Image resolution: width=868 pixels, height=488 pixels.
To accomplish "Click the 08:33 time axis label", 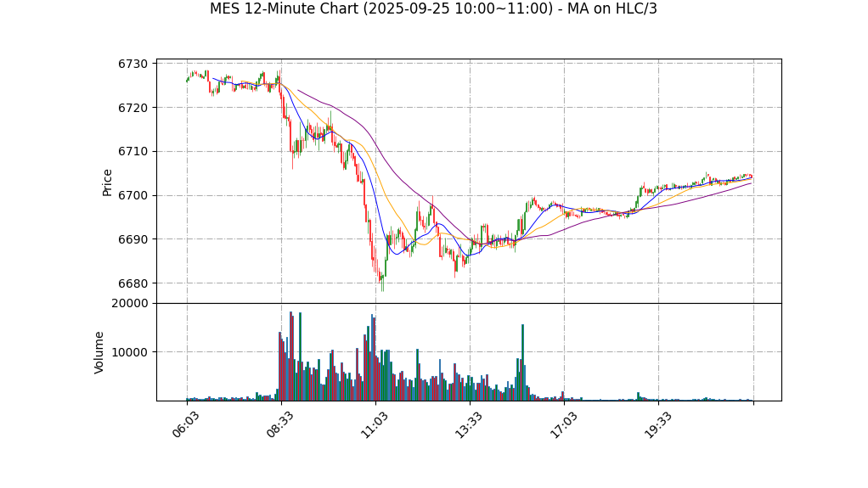I will point(279,425).
